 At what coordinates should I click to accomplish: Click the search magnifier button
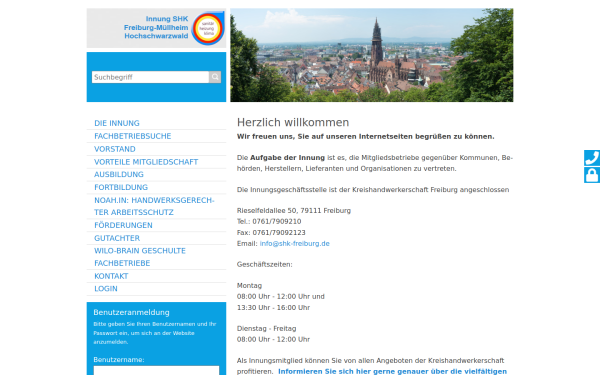click(x=215, y=77)
